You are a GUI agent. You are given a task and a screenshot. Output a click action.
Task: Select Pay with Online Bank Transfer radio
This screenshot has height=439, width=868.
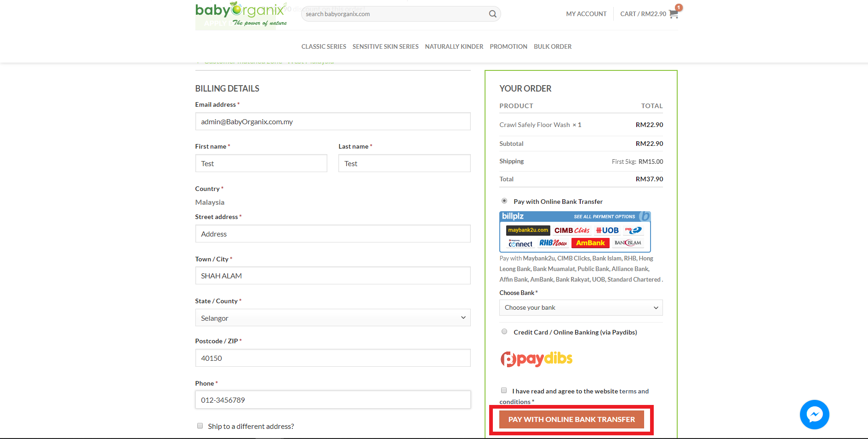pyautogui.click(x=504, y=201)
